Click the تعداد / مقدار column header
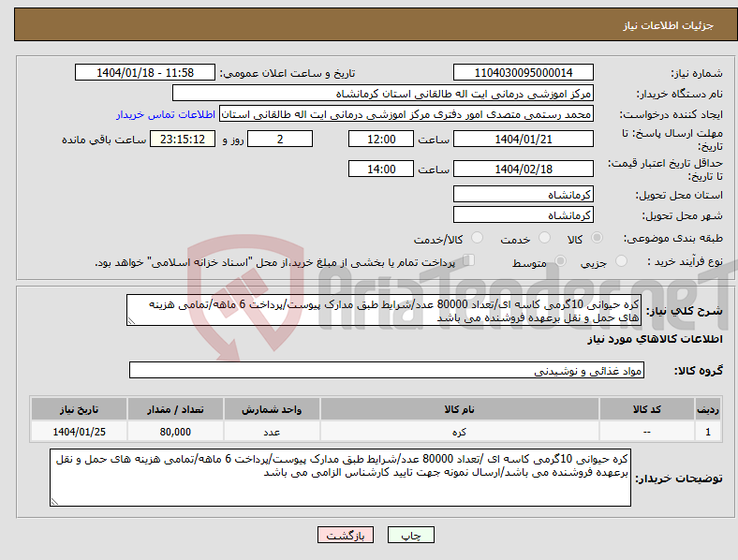 pos(175,409)
